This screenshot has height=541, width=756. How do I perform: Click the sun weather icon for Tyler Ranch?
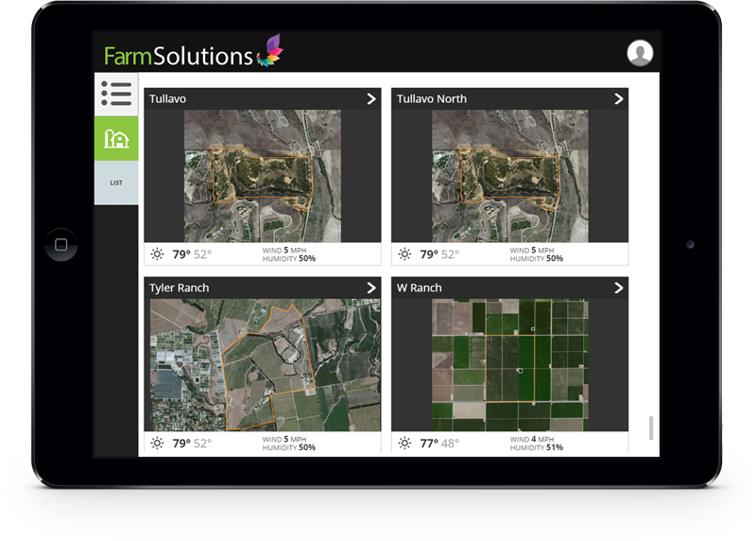[157, 444]
